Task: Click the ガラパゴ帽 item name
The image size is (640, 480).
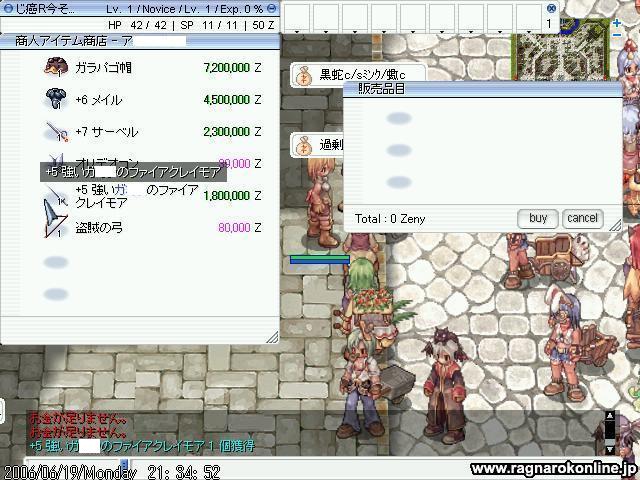Action: (103, 67)
